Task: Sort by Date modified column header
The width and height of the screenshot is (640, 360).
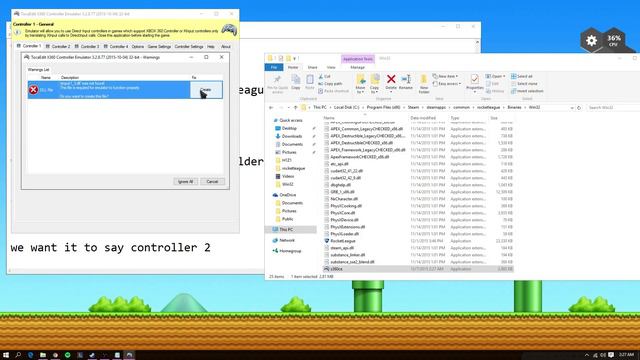Action: click(423, 118)
